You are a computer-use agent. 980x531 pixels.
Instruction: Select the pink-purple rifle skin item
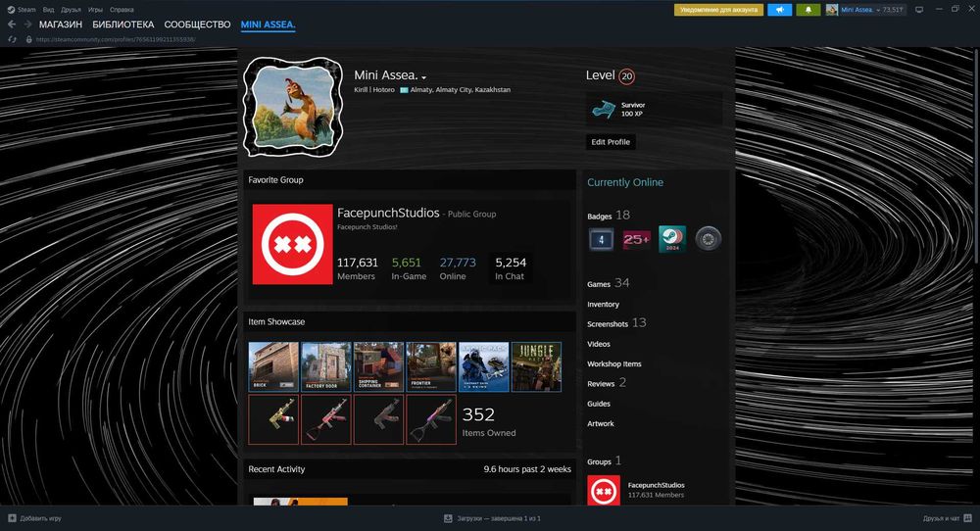(x=431, y=419)
